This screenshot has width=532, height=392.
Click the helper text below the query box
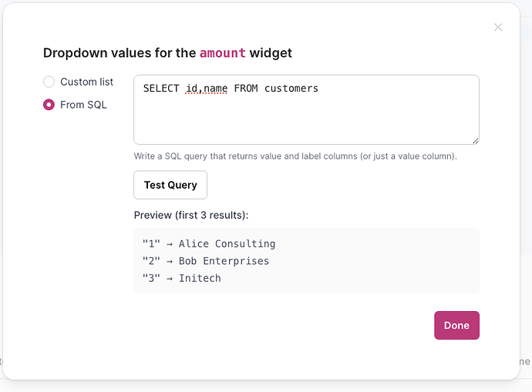295,156
